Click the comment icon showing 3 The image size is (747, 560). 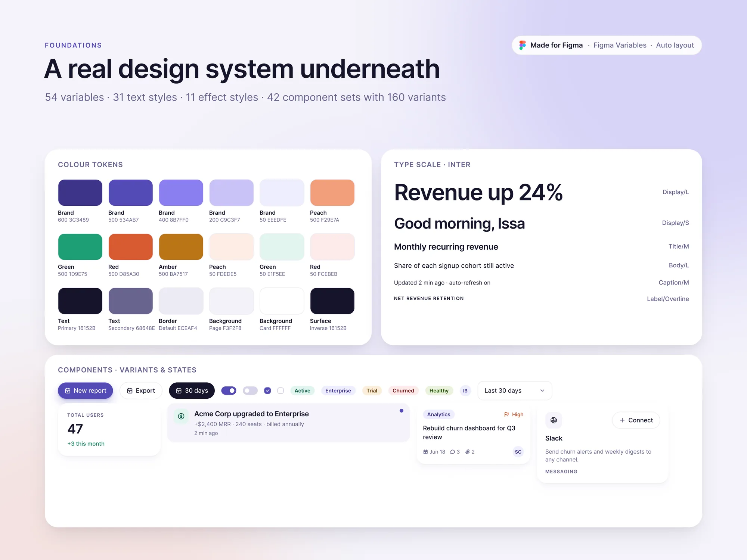point(453,452)
